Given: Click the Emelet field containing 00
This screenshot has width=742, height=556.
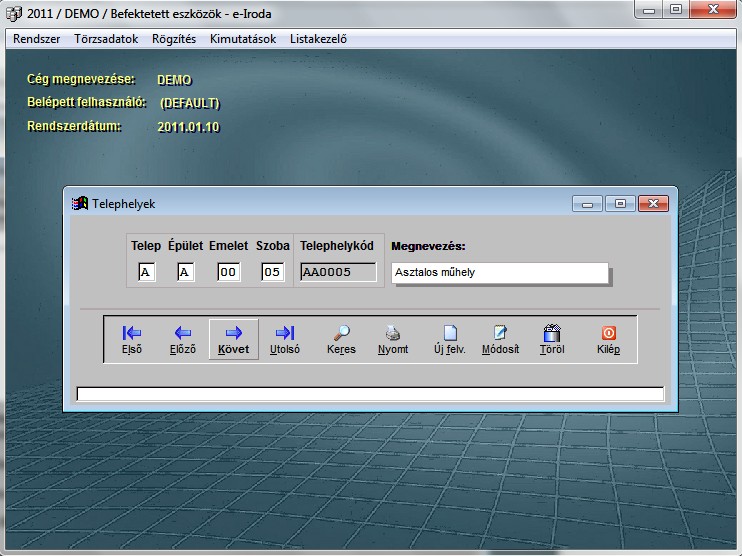Looking at the screenshot, I should click(228, 272).
